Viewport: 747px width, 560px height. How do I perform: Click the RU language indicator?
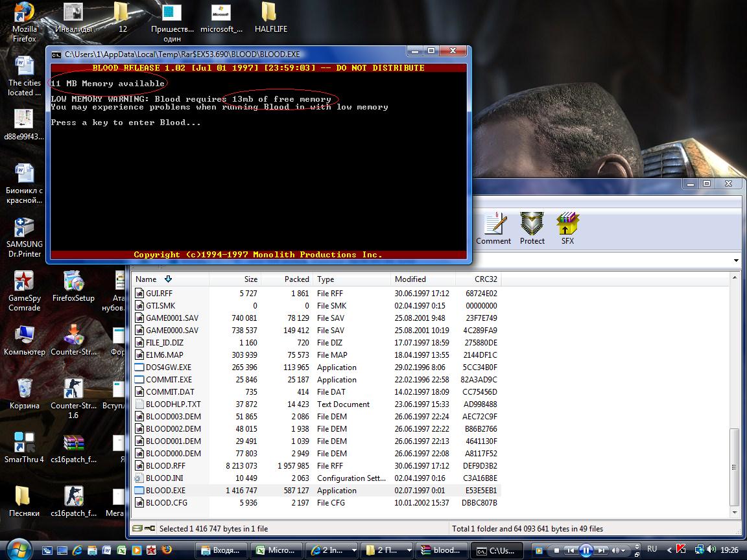click(x=652, y=549)
